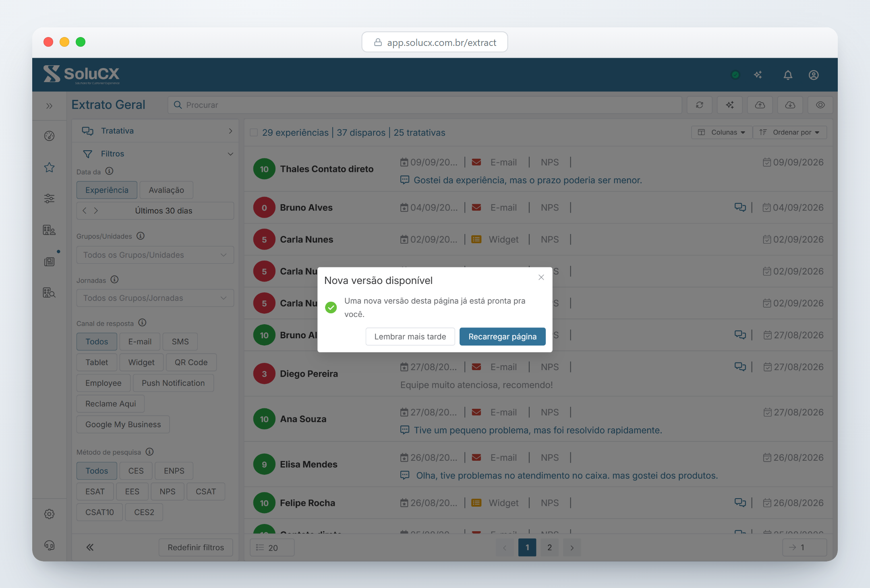Click the cloud download icon
870x588 pixels.
pos(790,105)
